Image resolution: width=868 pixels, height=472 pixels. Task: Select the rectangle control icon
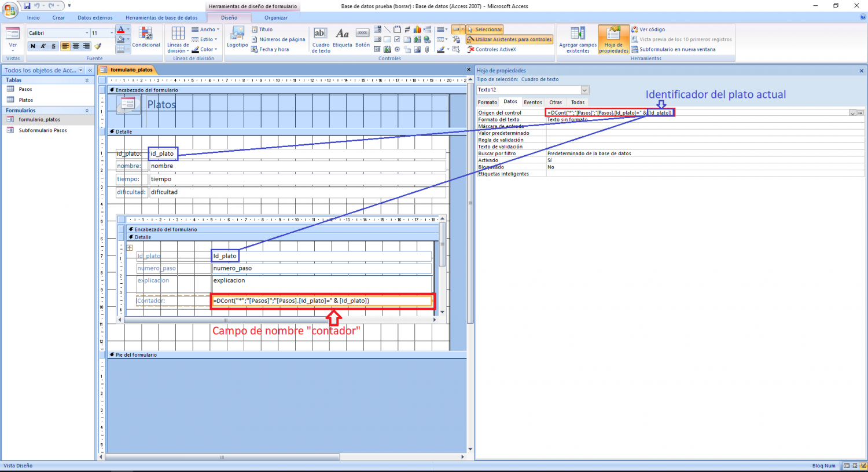point(387,39)
